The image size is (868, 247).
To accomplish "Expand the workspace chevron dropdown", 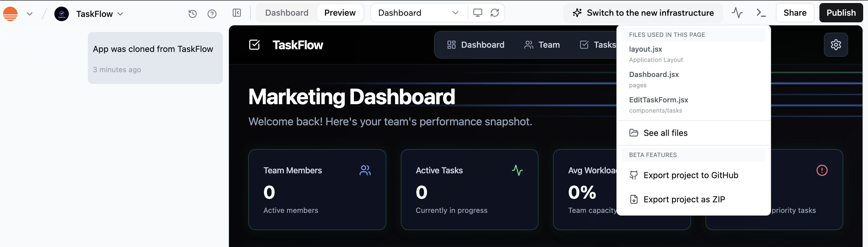I will click(30, 14).
